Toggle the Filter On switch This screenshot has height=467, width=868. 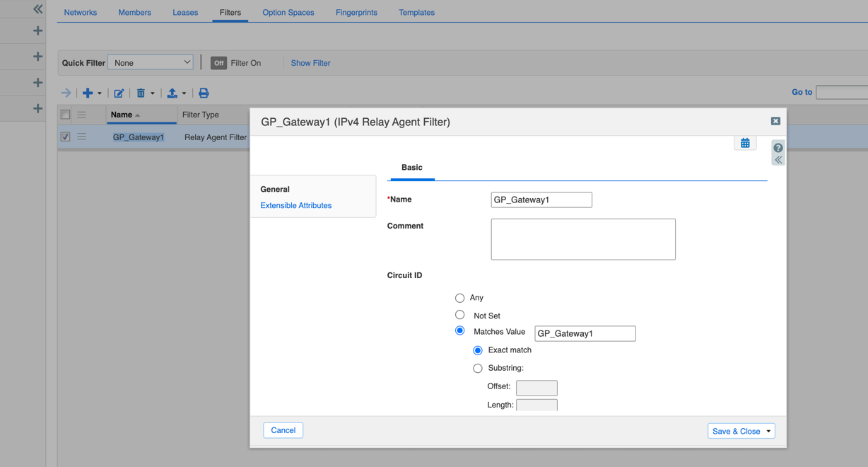pos(218,63)
